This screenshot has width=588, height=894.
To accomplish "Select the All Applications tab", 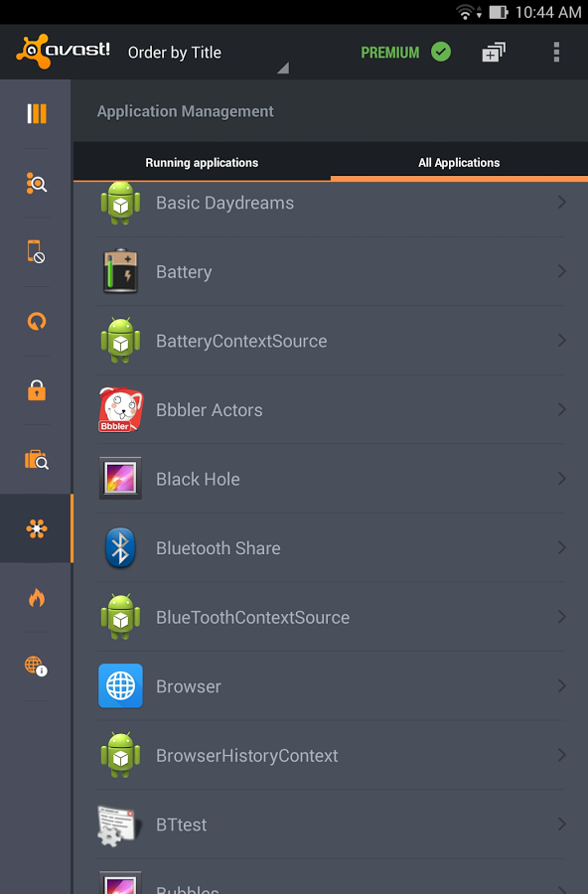I will click(x=459, y=163).
